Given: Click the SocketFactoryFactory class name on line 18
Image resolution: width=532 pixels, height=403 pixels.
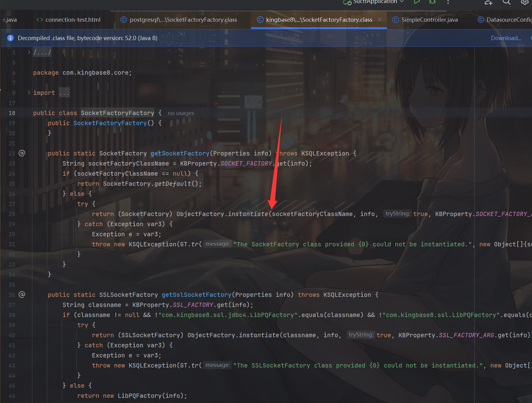Looking at the screenshot, I should point(117,113).
